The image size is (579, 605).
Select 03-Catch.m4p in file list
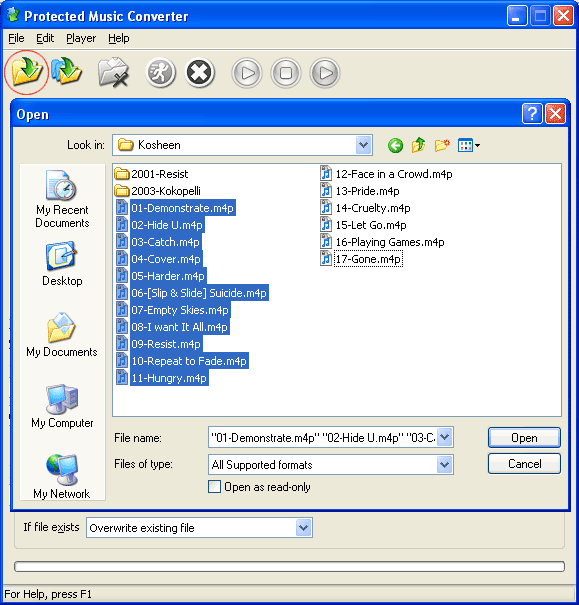click(159, 242)
